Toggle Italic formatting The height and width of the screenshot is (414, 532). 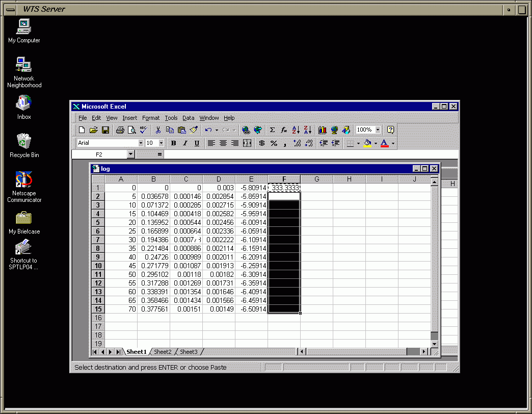click(185, 143)
